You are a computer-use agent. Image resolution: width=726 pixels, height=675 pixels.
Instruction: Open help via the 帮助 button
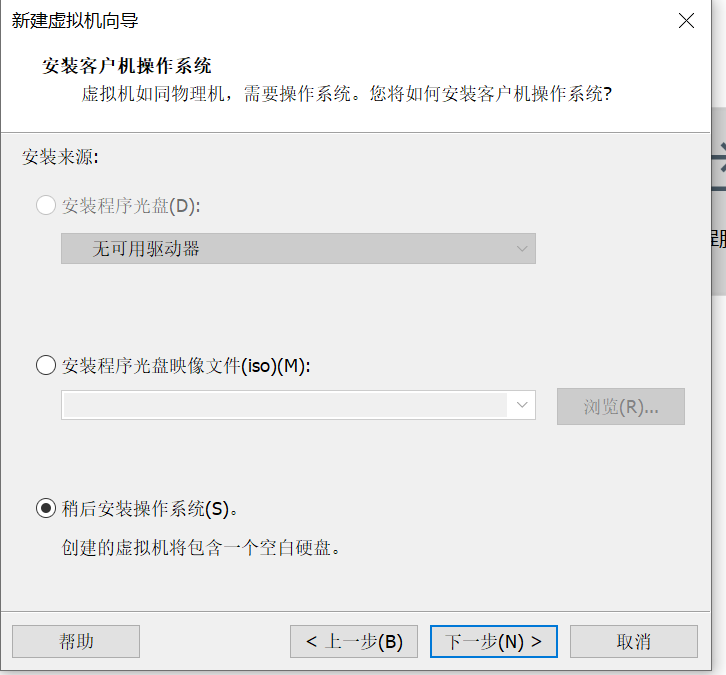tap(76, 642)
